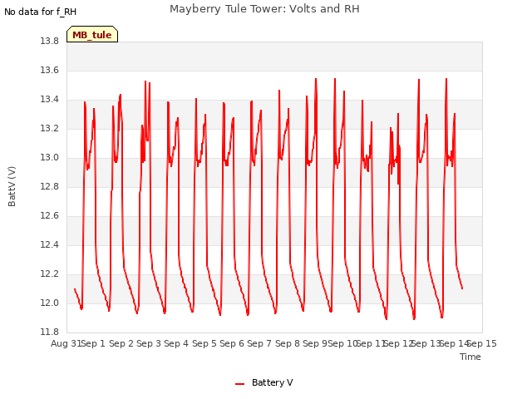Click the 13.4 y-axis tick label
This screenshot has height=399, width=532.
(50, 100)
